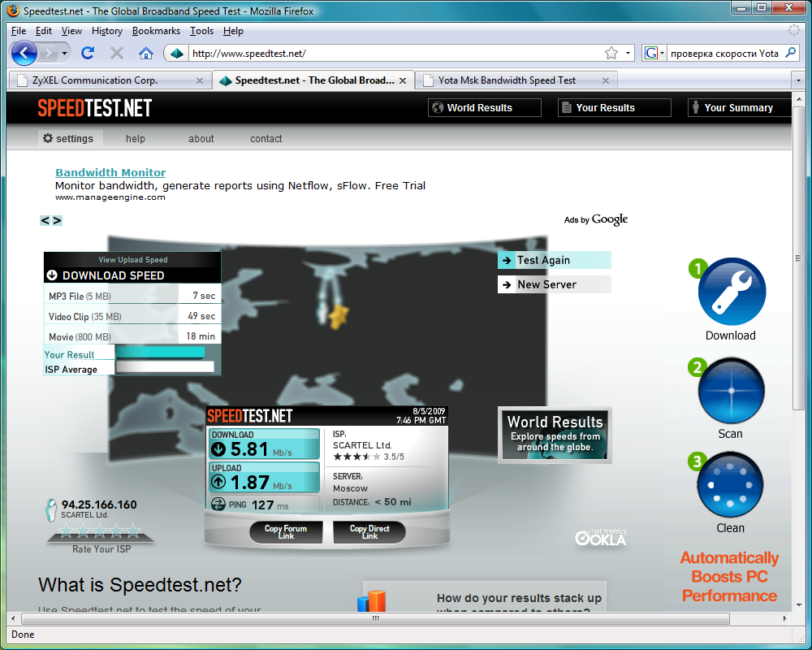Focus the Google search field with Yota query
This screenshot has width=812, height=650.
point(724,53)
